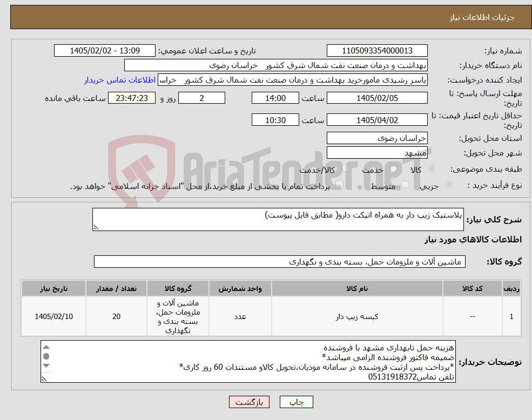Click the need date cell 1405/02/10
The image size is (532, 420).
point(53,316)
